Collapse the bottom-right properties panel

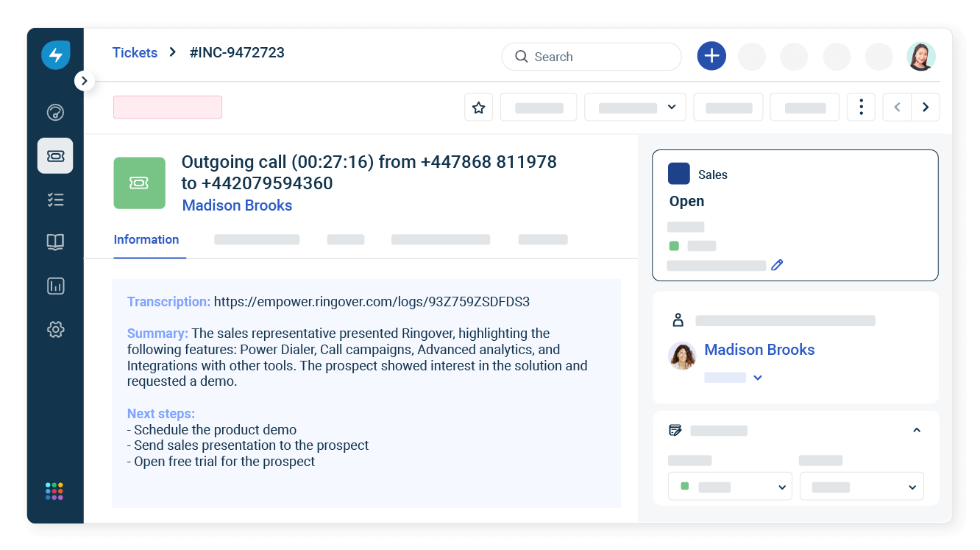[x=917, y=429]
